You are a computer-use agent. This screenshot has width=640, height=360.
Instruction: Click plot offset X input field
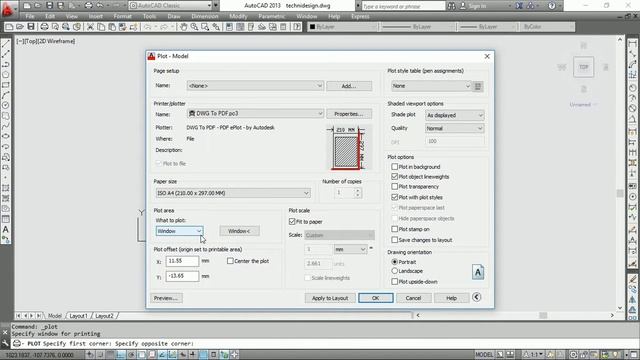pyautogui.click(x=182, y=261)
